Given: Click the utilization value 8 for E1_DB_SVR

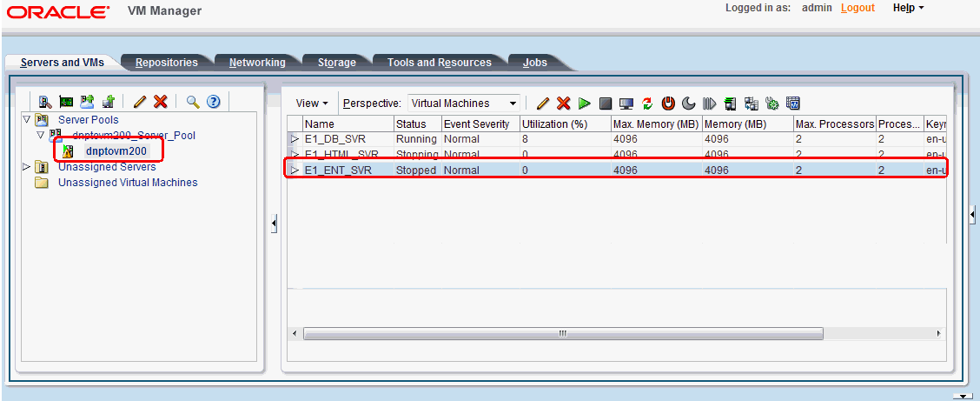Looking at the screenshot, I should pos(525,139).
